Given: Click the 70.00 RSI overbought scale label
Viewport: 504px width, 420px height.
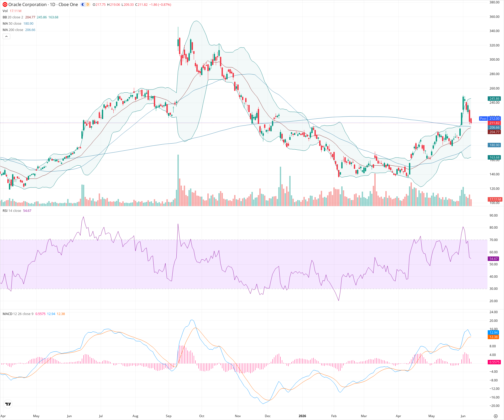Looking at the screenshot, I should coord(493,240).
